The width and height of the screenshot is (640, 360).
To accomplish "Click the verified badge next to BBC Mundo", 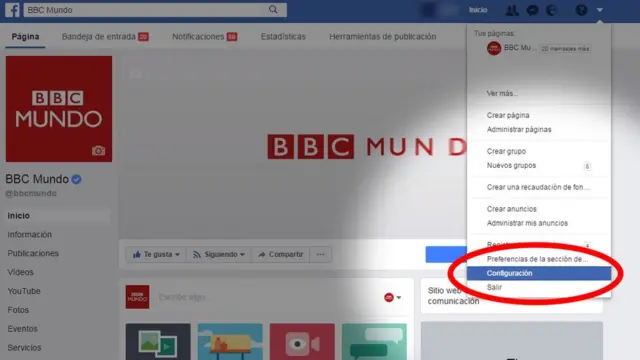I will [x=76, y=179].
